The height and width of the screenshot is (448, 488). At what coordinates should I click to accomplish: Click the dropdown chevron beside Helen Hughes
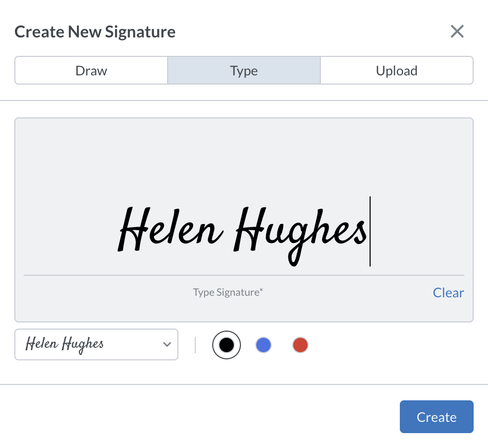pyautogui.click(x=167, y=344)
